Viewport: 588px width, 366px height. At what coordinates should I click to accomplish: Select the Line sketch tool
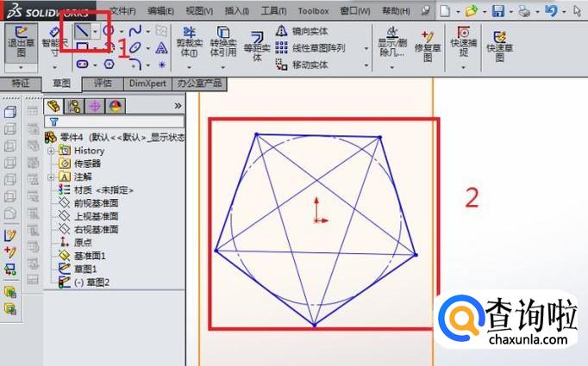[82, 31]
